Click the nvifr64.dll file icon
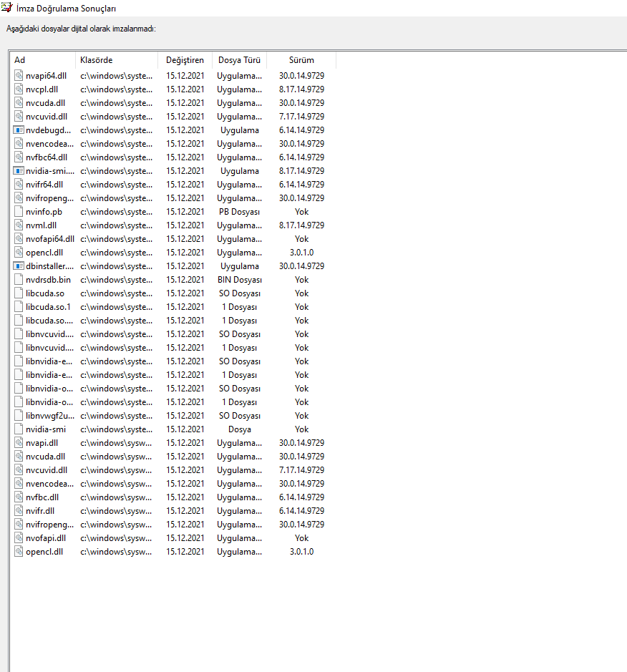Viewport: 627px width, 672px height. pos(19,185)
